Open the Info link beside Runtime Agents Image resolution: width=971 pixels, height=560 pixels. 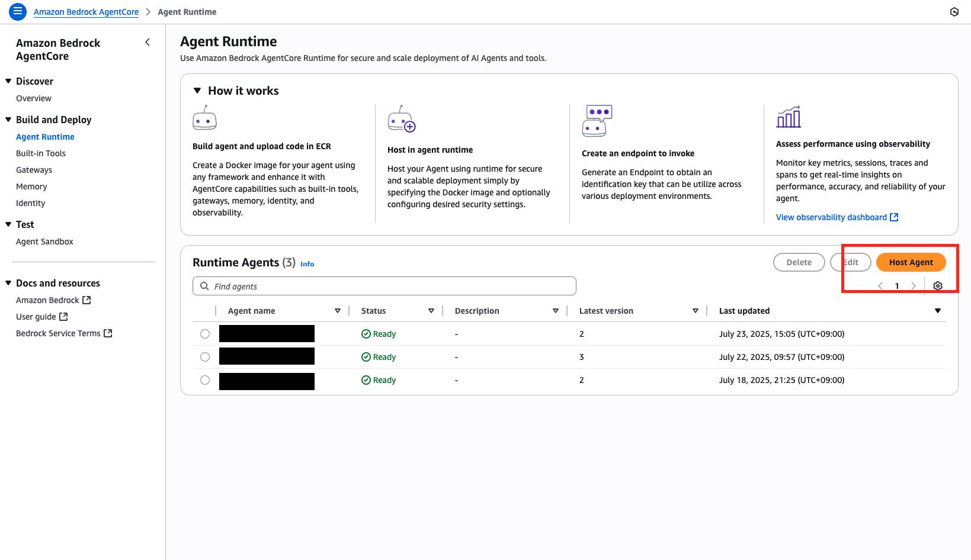click(x=307, y=264)
